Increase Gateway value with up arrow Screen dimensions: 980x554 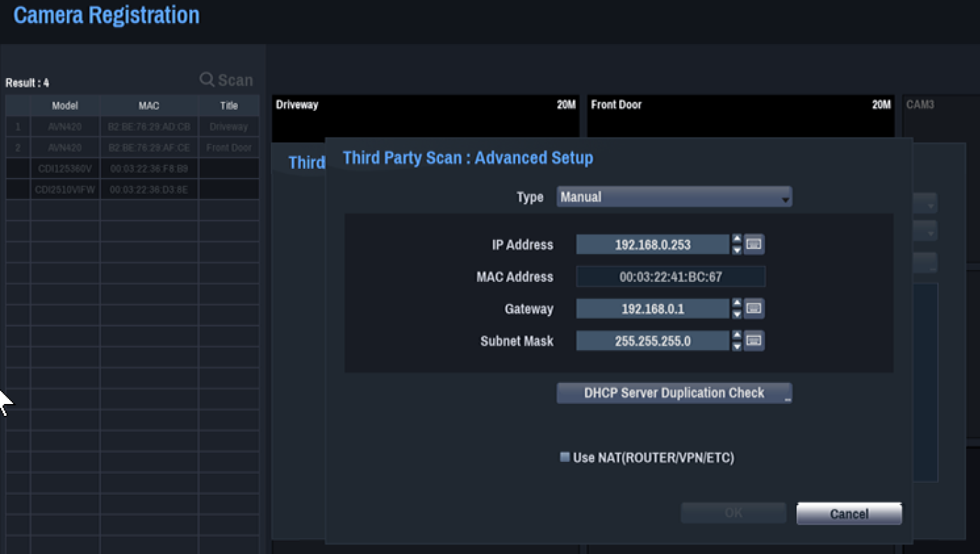(x=736, y=304)
